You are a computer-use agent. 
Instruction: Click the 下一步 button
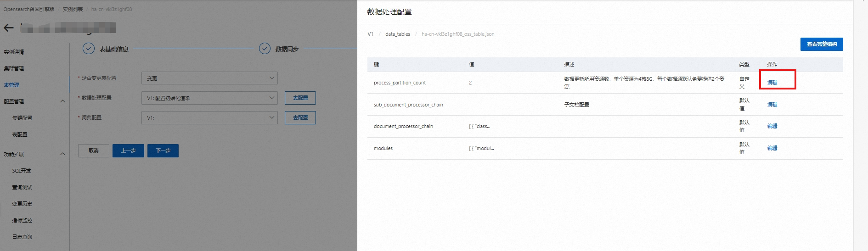[163, 151]
